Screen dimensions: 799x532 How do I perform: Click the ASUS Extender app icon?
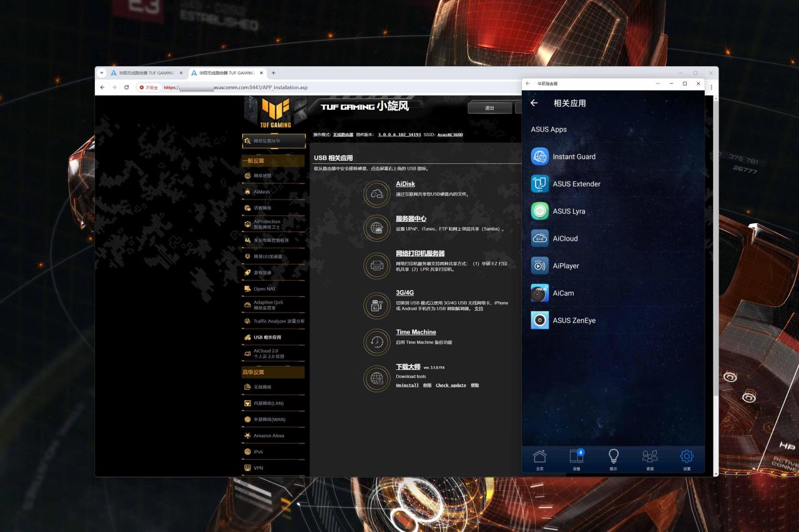540,184
